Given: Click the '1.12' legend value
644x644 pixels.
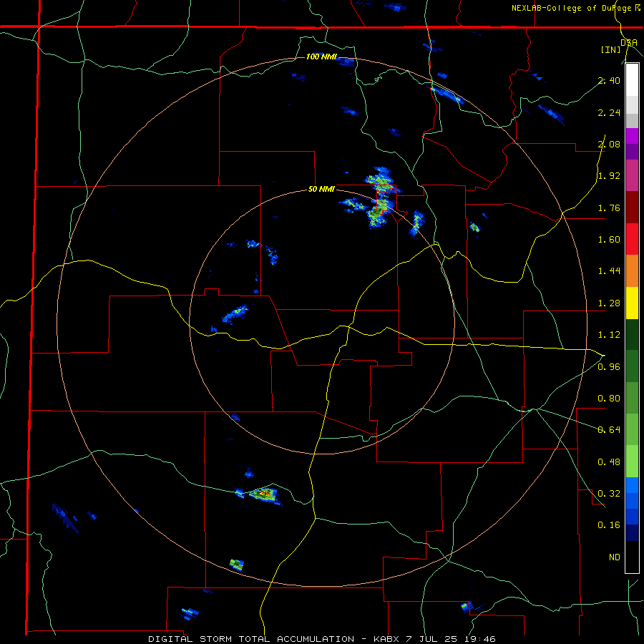Looking at the screenshot, I should [609, 335].
